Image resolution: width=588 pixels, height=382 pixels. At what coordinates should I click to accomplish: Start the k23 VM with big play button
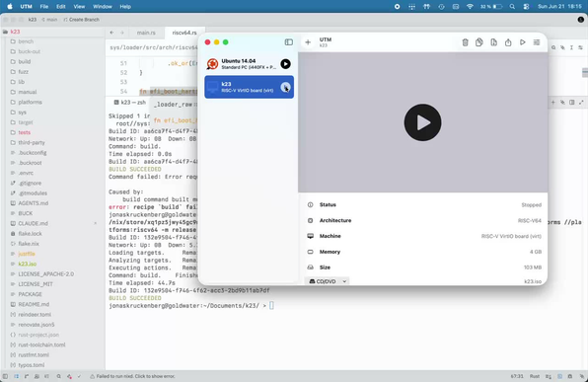point(422,122)
